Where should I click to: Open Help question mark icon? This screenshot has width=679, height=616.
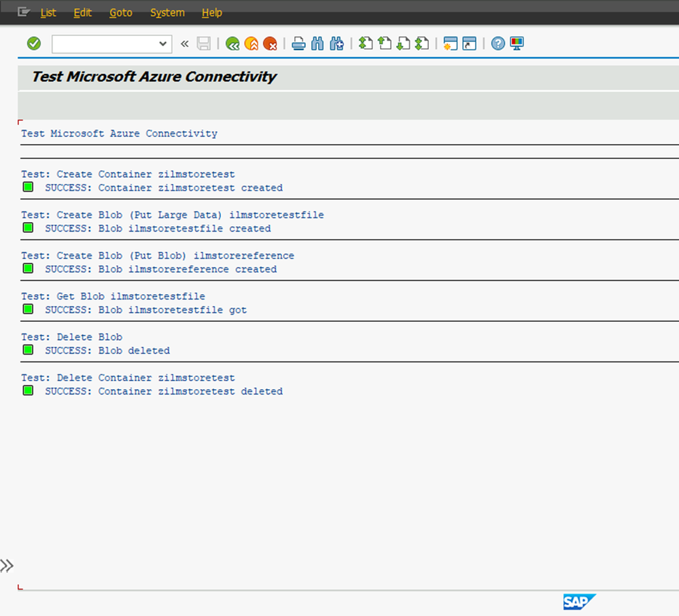(498, 43)
